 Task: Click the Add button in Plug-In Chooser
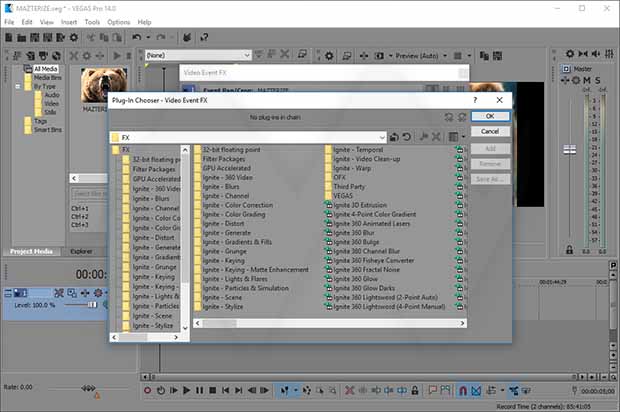click(490, 148)
